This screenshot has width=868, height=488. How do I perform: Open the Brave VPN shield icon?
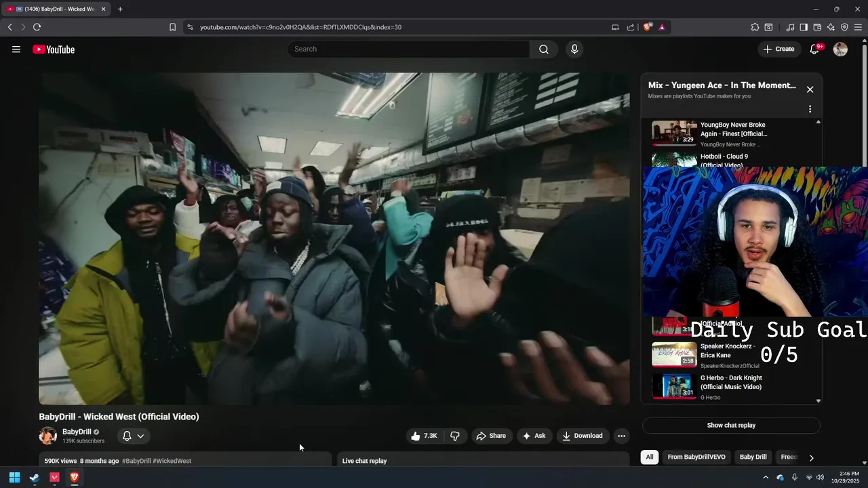[x=844, y=27]
